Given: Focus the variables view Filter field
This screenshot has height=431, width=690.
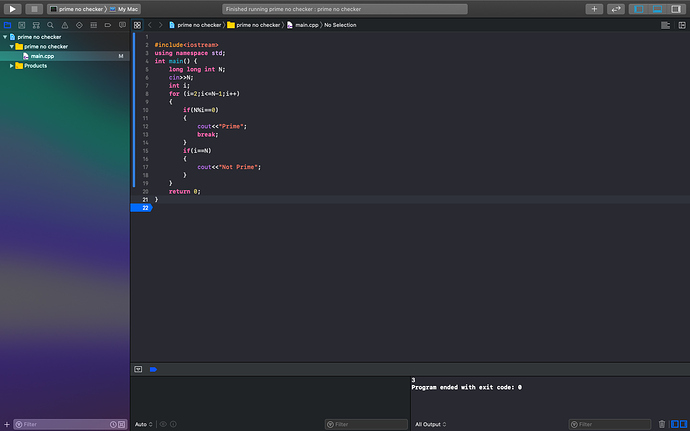Looking at the screenshot, I should pyautogui.click(x=366, y=424).
